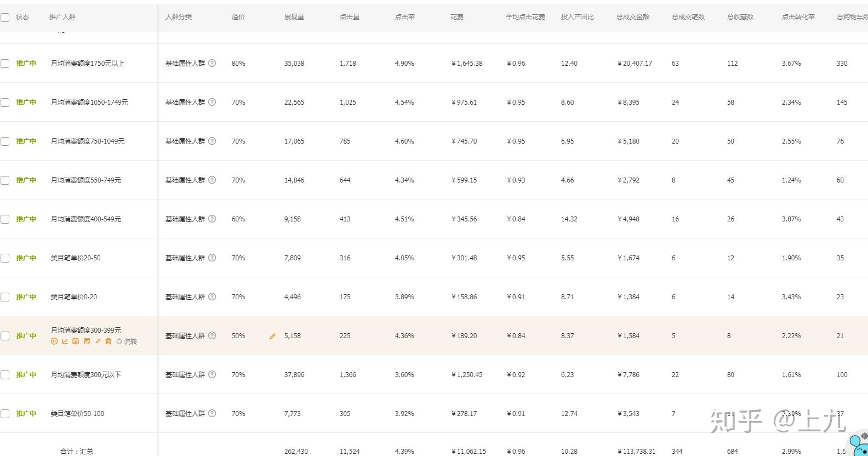Click the 流转 link in highlighted row
The image size is (868, 456).
(x=130, y=341)
